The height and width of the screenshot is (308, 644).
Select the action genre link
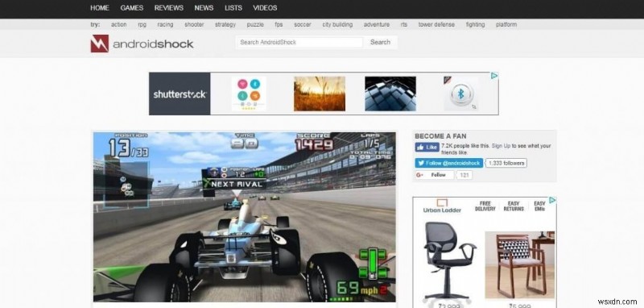118,25
